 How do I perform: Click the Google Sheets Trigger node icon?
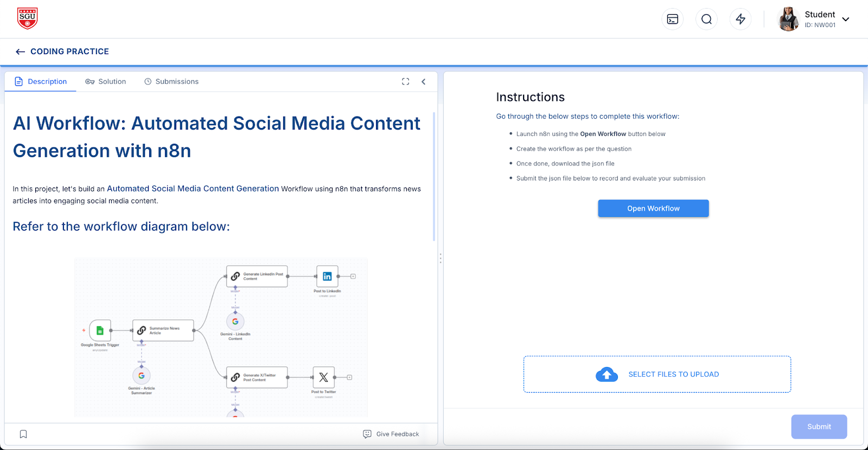[100, 330]
